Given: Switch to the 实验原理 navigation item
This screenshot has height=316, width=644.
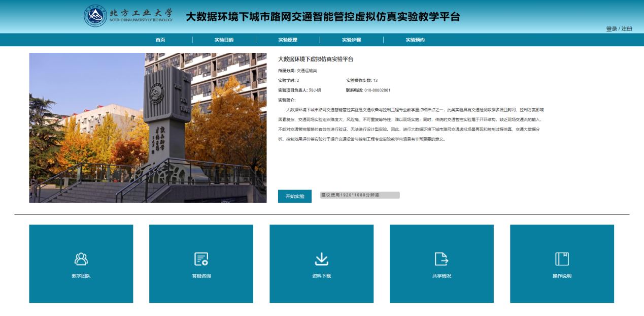Looking at the screenshot, I should tap(288, 40).
